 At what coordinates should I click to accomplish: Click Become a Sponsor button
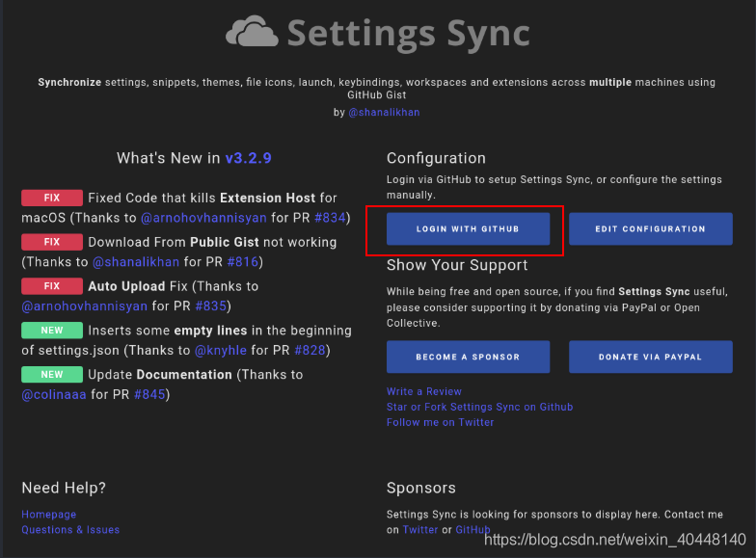(x=468, y=357)
